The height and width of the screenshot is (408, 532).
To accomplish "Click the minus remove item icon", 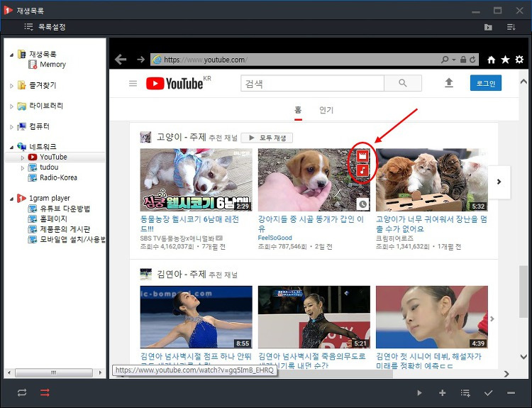I will (511, 393).
